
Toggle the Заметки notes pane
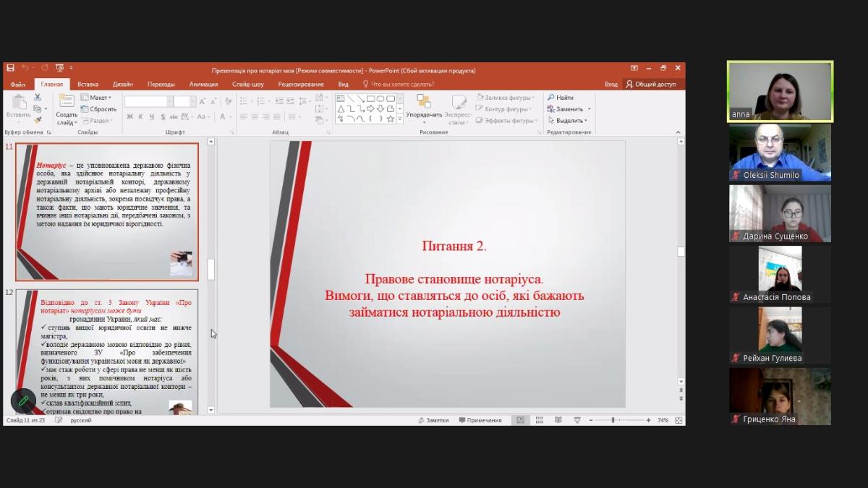coord(433,420)
